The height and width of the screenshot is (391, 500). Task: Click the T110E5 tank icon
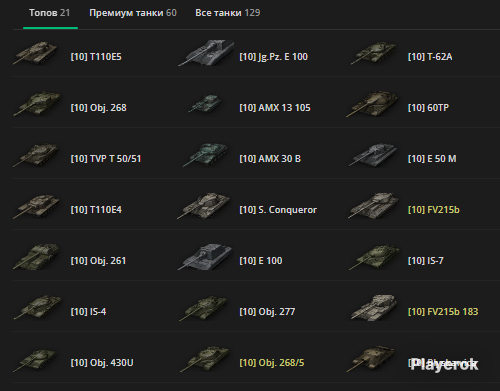(35, 53)
